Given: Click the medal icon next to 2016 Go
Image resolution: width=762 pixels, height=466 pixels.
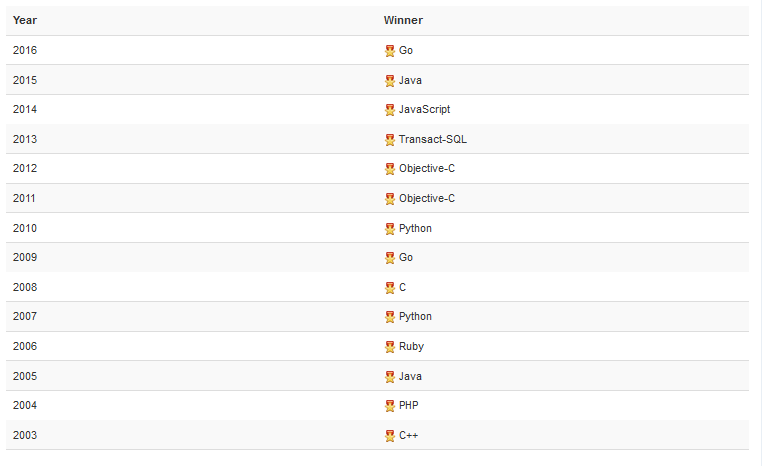Looking at the screenshot, I should pyautogui.click(x=390, y=51).
